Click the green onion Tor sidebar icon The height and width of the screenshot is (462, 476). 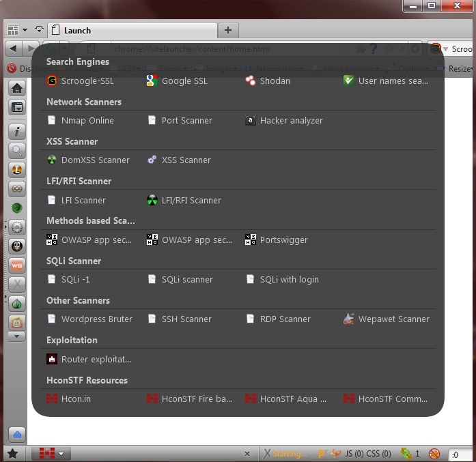click(17, 304)
